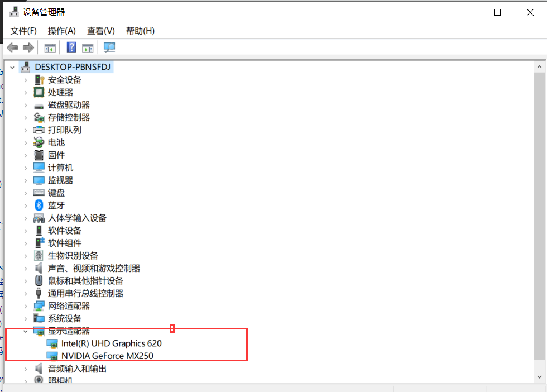Screen dimensions: 547x392
Task: Click the 安全设备 icon
Action: [x=39, y=80]
